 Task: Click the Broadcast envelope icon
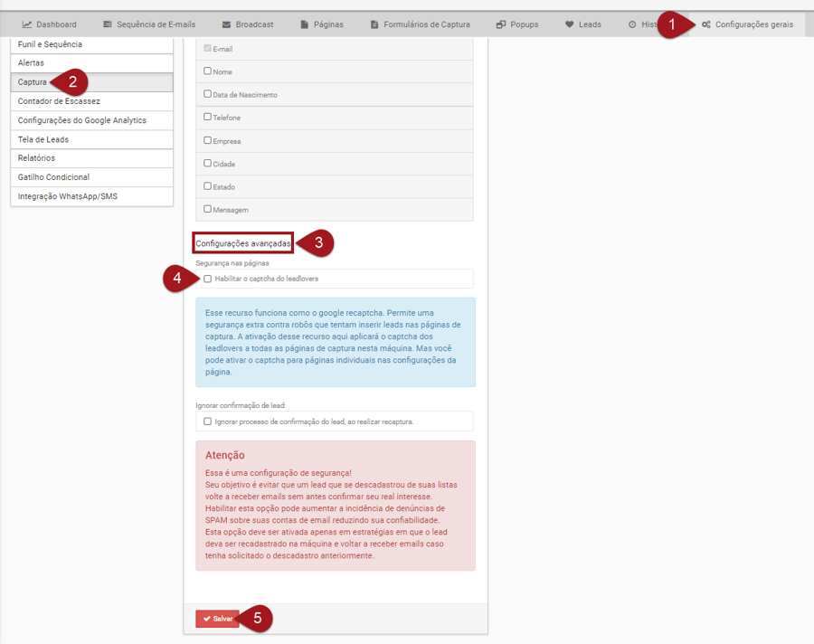click(226, 24)
